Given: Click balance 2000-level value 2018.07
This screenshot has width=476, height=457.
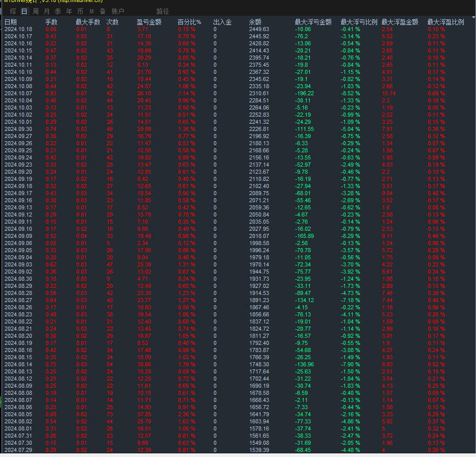Looking at the screenshot, I should pos(259,236).
